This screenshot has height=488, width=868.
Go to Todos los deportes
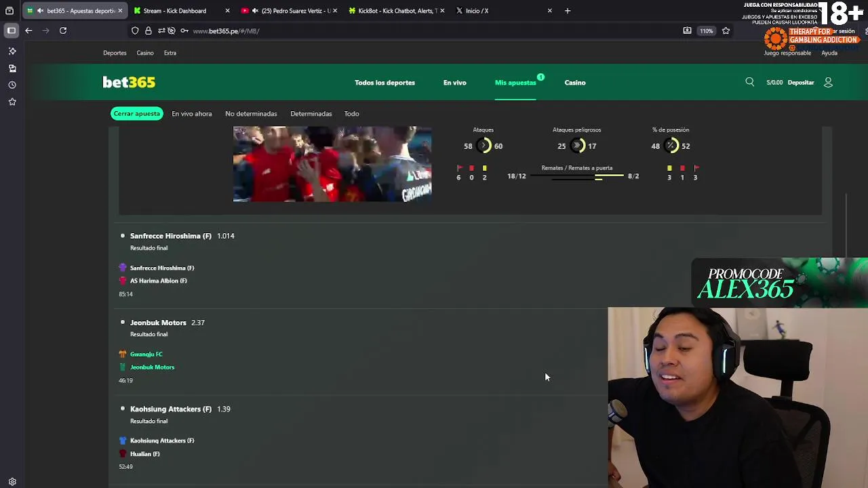pos(384,83)
